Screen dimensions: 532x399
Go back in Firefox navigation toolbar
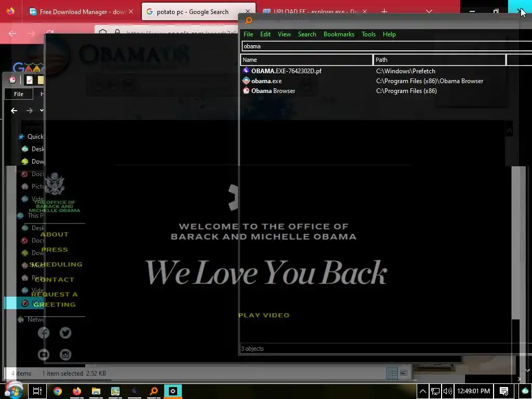pos(12,33)
